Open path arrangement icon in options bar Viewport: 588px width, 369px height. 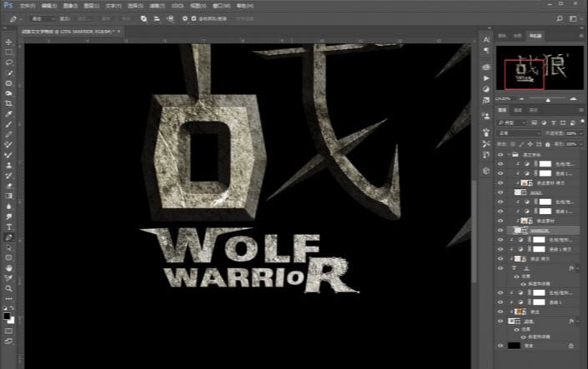coord(170,18)
